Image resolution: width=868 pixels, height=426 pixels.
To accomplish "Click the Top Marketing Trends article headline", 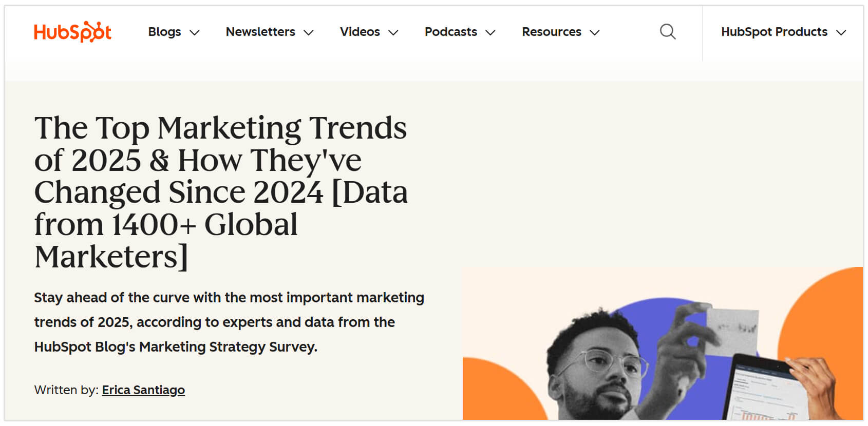I will (x=221, y=191).
